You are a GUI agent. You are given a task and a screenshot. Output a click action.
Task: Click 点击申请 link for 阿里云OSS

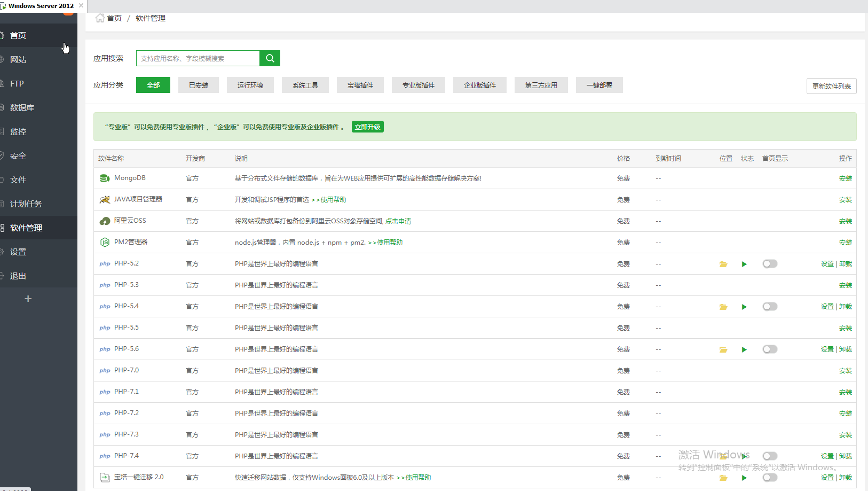[398, 221]
